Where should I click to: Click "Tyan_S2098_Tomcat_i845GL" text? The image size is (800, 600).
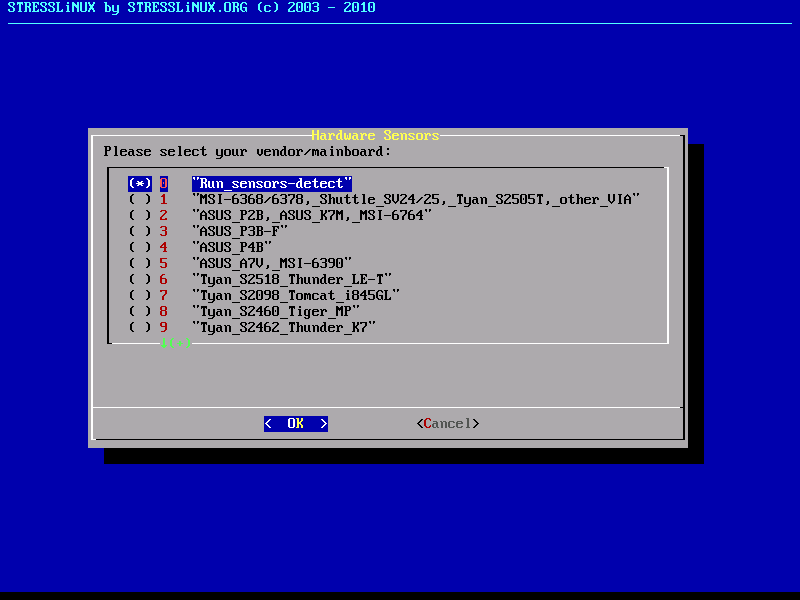tap(296, 295)
